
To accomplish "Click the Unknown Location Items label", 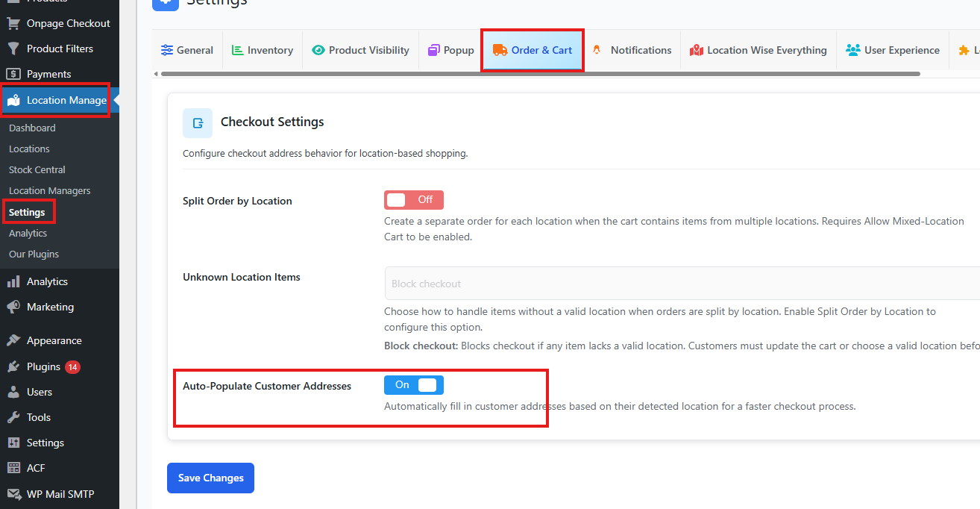I will 242,277.
